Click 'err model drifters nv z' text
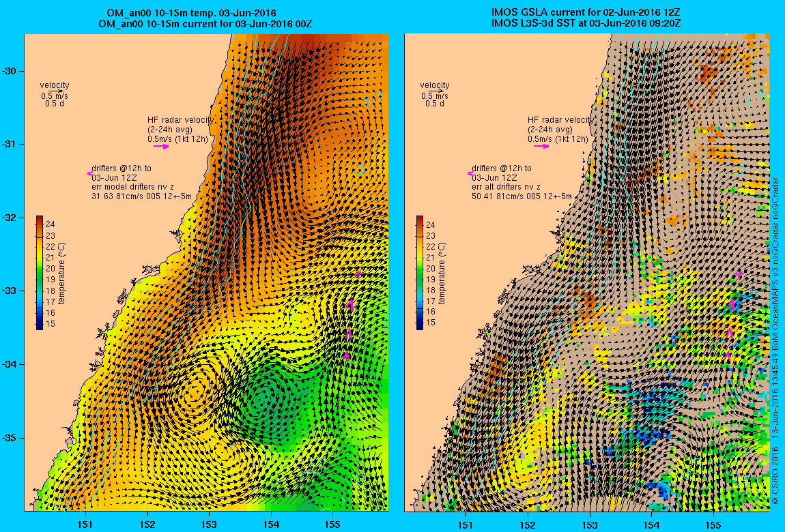 tap(132, 187)
